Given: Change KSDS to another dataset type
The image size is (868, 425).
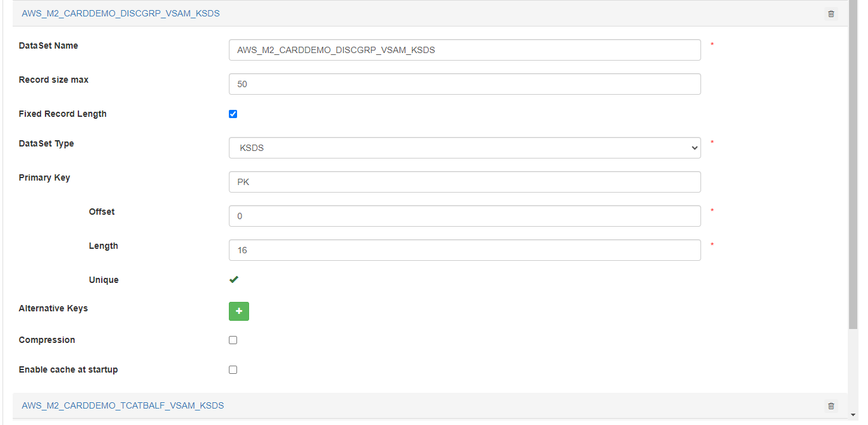Looking at the screenshot, I should click(464, 147).
